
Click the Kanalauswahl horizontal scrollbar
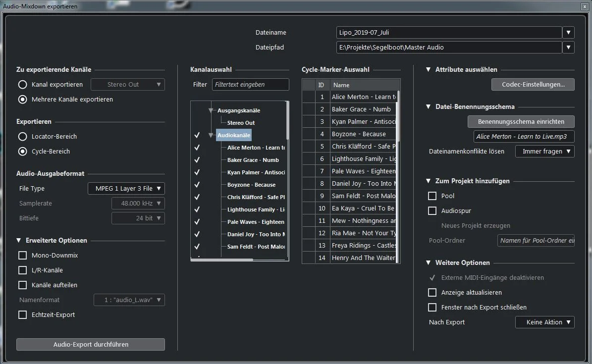pyautogui.click(x=222, y=260)
